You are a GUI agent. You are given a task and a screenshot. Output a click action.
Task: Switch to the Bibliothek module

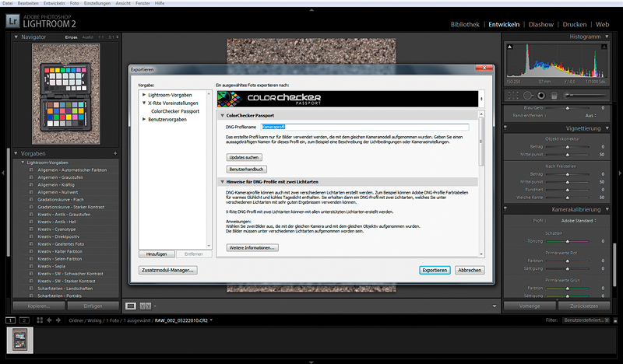click(465, 24)
